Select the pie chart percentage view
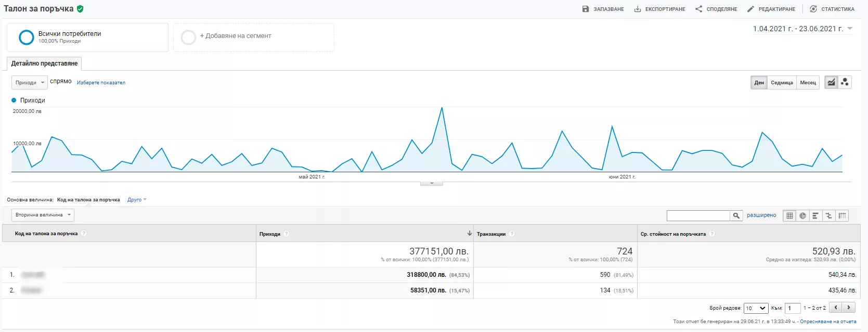Screen dimensions: 868x332 [x=802, y=215]
